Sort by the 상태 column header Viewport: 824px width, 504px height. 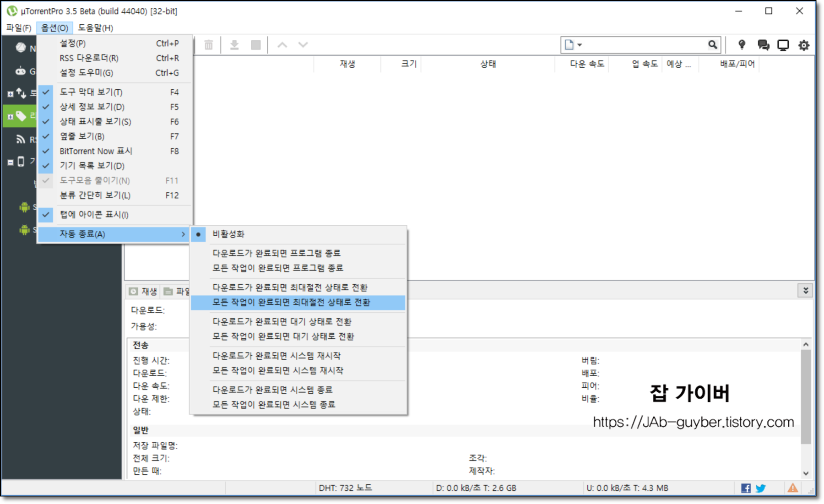pyautogui.click(x=488, y=64)
